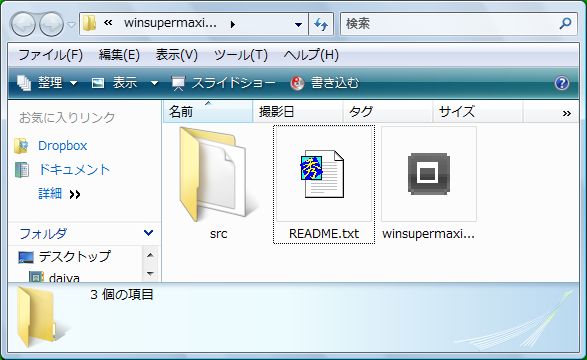587x360 pixels.
Task: Click the double chevron in address bar
Action: pos(108,23)
